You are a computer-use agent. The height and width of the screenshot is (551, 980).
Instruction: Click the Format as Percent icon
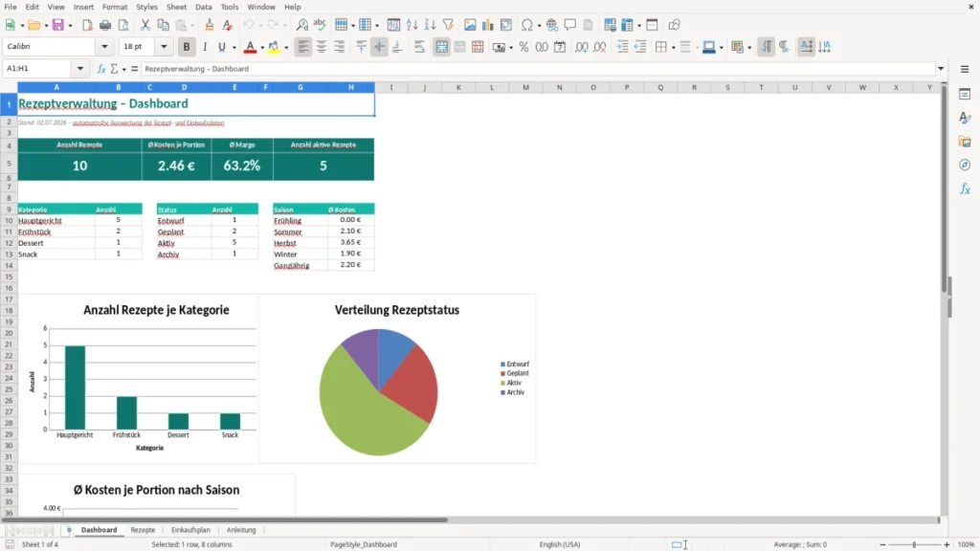(523, 47)
